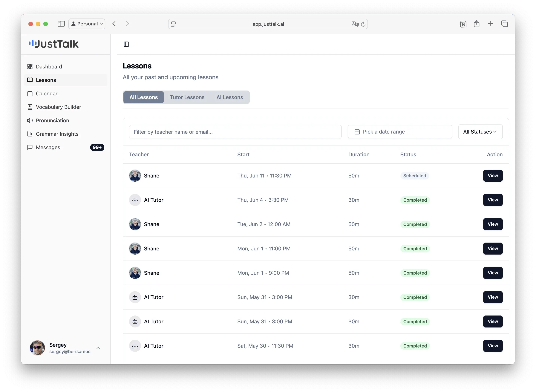The height and width of the screenshot is (392, 536).
Task: Open the Pick a date range selector
Action: click(400, 132)
